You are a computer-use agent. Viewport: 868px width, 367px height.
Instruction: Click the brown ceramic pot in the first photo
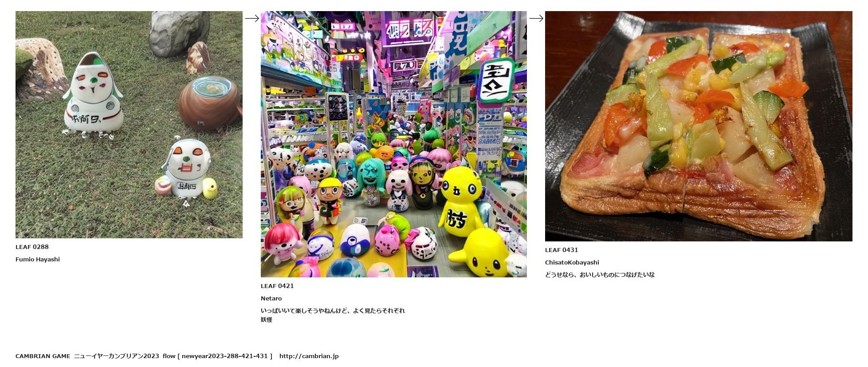(210, 103)
